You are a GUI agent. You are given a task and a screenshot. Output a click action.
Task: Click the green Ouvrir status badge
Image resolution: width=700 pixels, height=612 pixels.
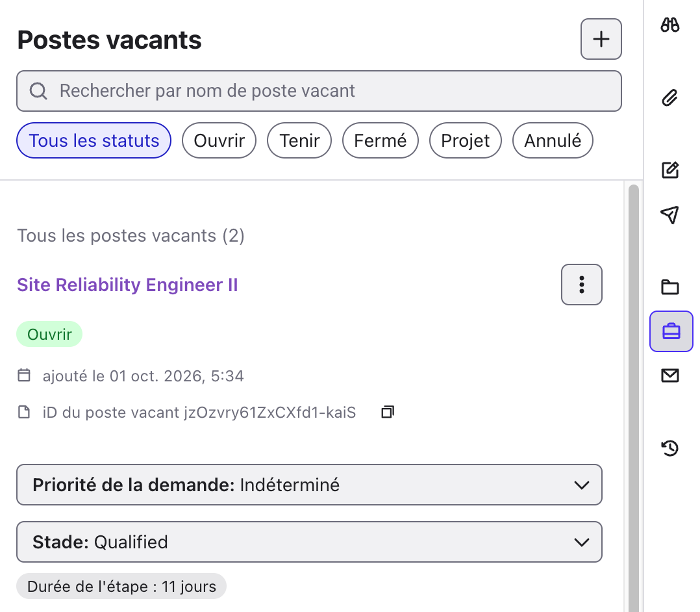pos(49,334)
